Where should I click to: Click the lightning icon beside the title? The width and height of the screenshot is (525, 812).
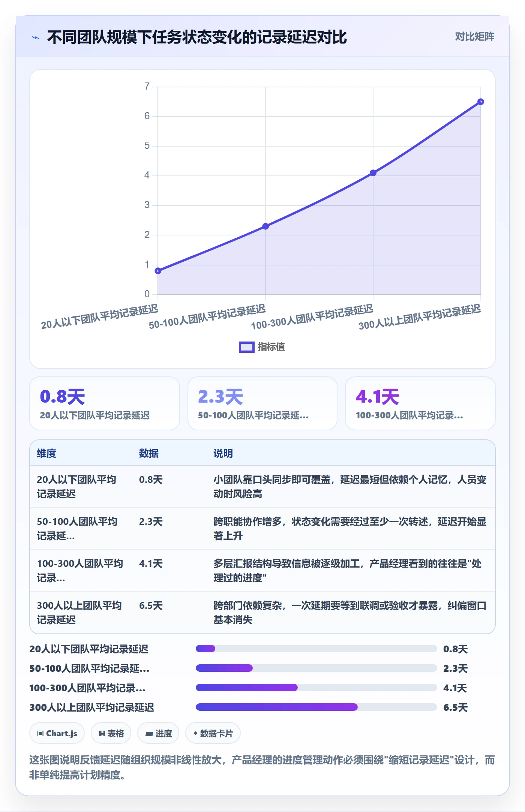[x=36, y=37]
